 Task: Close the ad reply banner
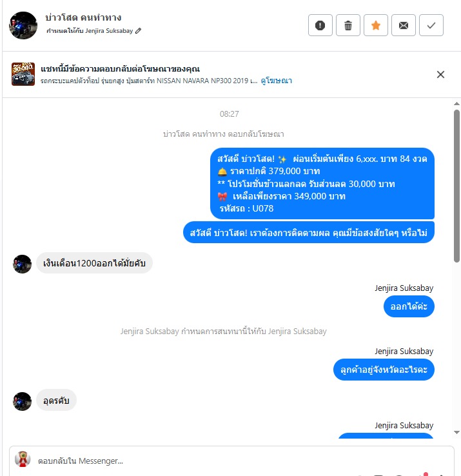[440, 74]
